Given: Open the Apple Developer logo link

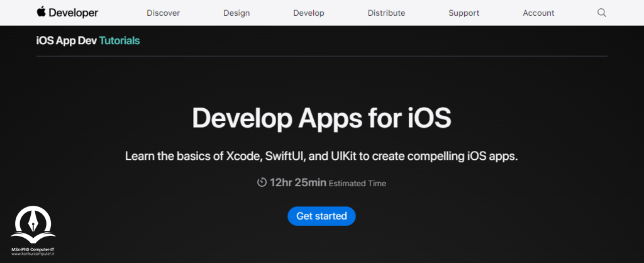Looking at the screenshot, I should point(67,13).
